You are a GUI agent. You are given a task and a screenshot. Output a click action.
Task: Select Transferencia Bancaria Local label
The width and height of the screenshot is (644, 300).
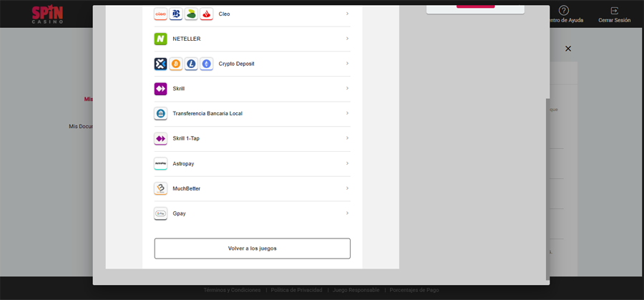pyautogui.click(x=208, y=113)
